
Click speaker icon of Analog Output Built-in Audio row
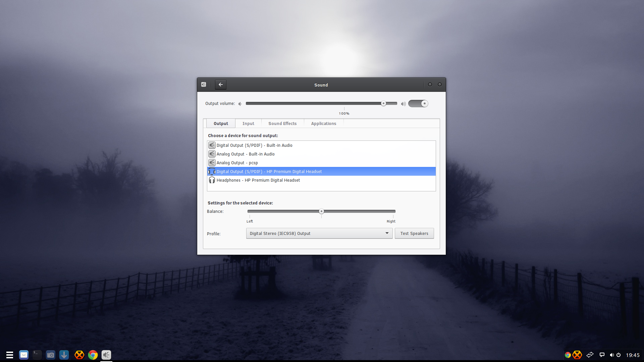212,154
